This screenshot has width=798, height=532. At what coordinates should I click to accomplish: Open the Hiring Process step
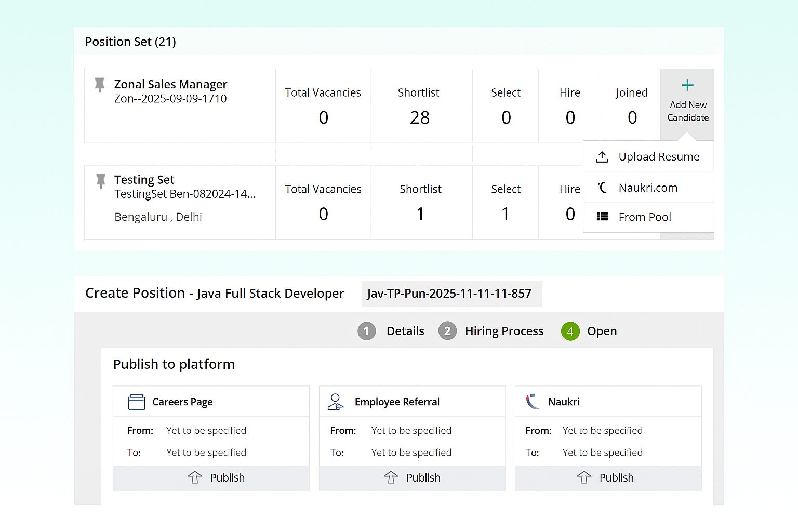coord(503,331)
